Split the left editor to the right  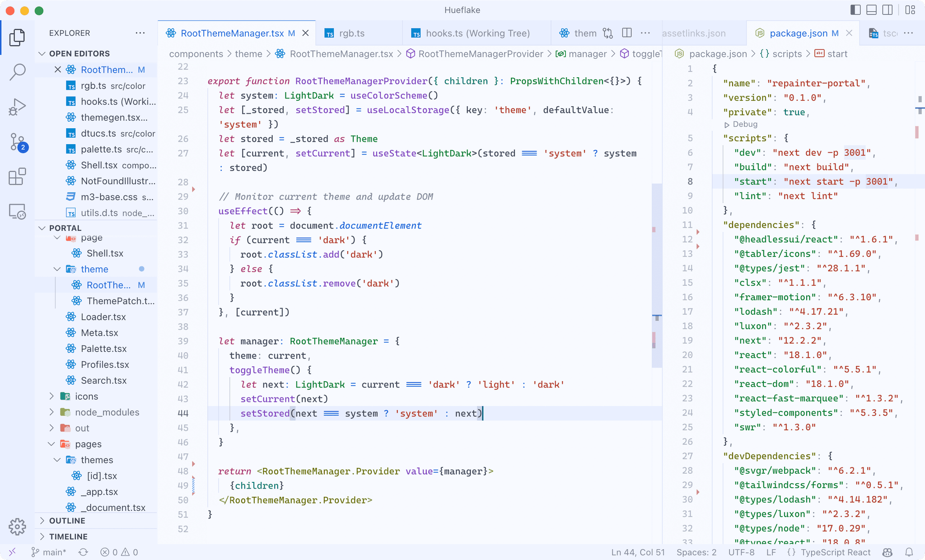pyautogui.click(x=627, y=33)
